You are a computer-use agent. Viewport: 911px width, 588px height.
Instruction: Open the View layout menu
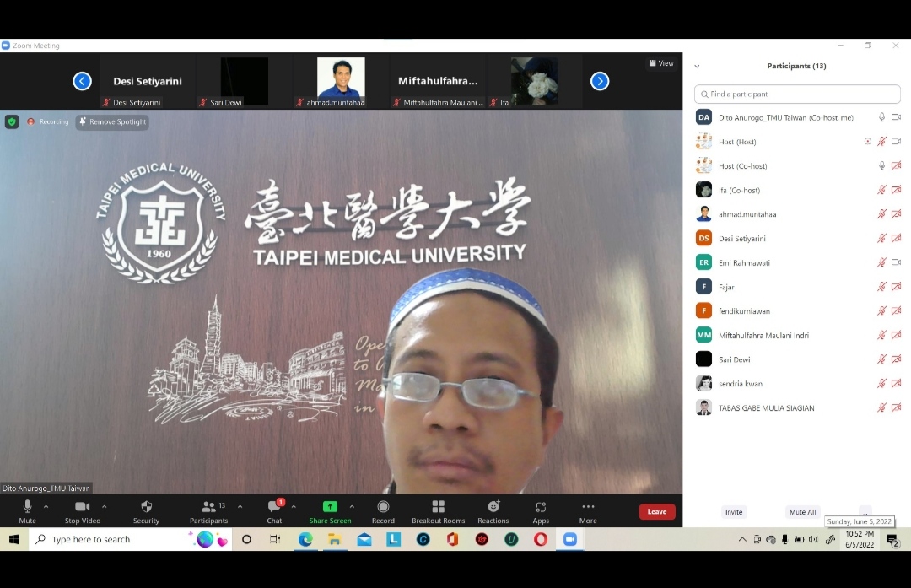[661, 63]
